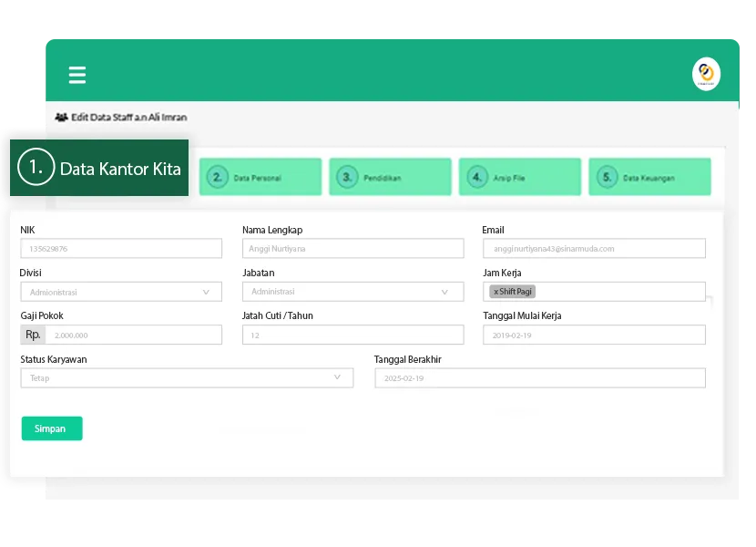Click the step 3 circle icon
The height and width of the screenshot is (547, 756).
347,177
